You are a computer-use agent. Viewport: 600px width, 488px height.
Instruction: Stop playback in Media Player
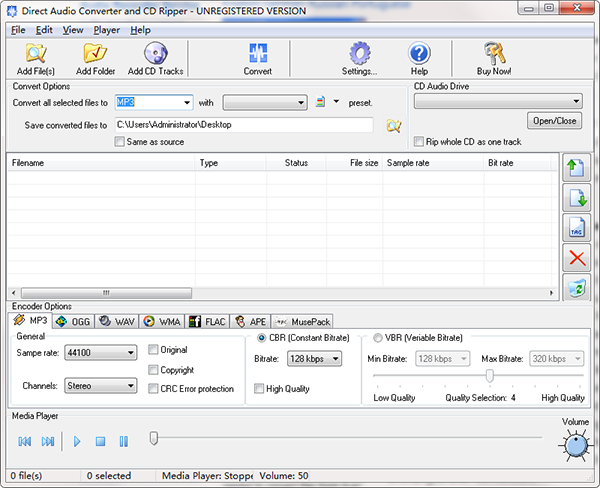[x=100, y=441]
